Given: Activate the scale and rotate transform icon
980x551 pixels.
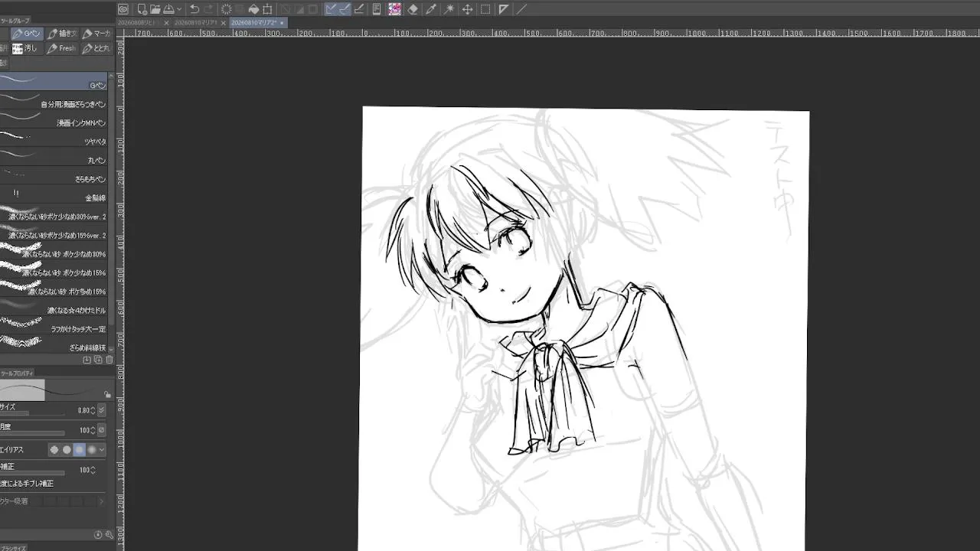Looking at the screenshot, I should 267,9.
